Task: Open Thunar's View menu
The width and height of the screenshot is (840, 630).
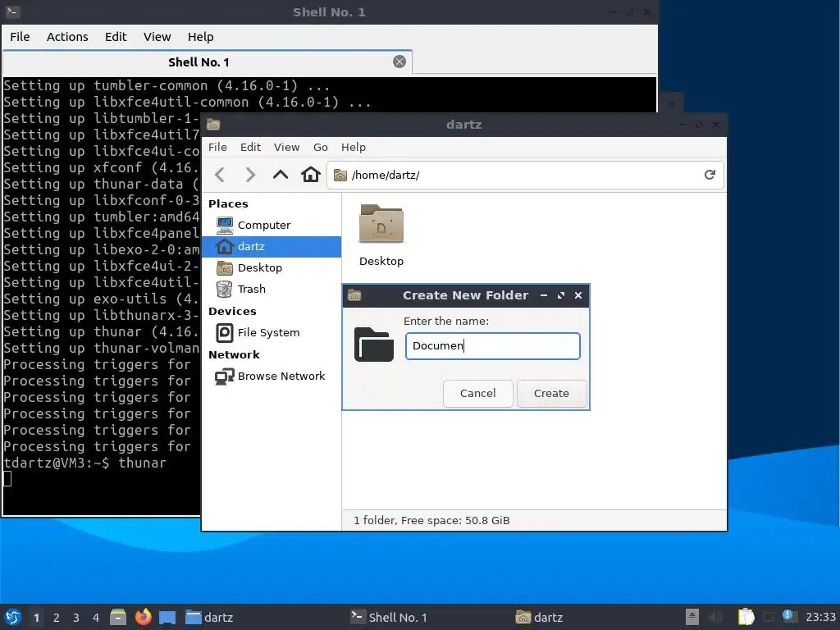Action: click(286, 147)
